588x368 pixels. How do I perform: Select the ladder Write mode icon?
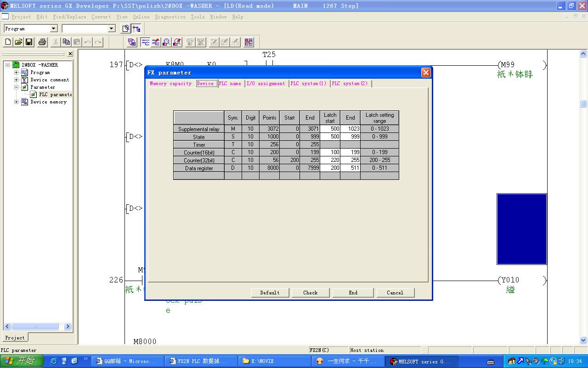(x=156, y=42)
